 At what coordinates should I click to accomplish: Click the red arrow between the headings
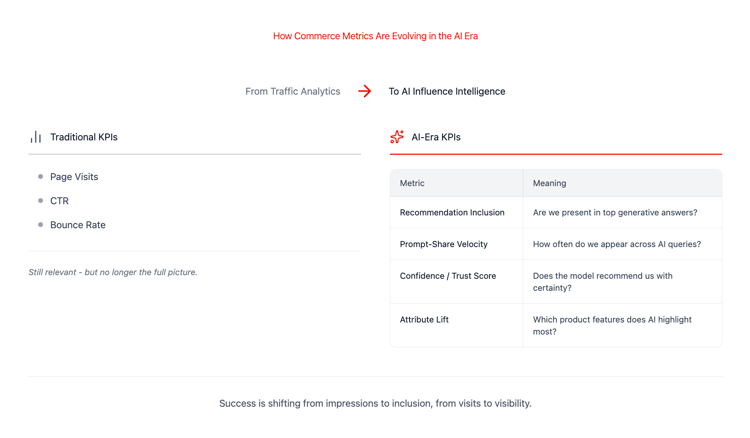click(365, 91)
